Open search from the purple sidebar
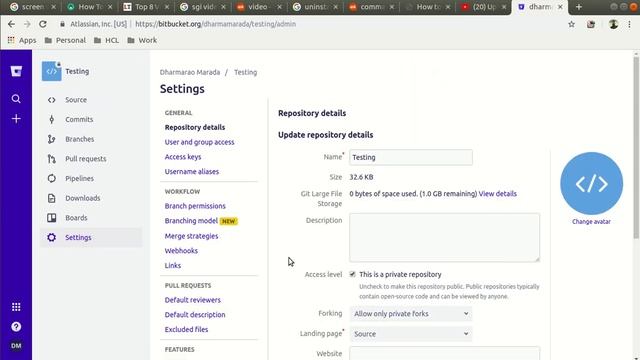The height and width of the screenshot is (360, 640). coord(16,99)
